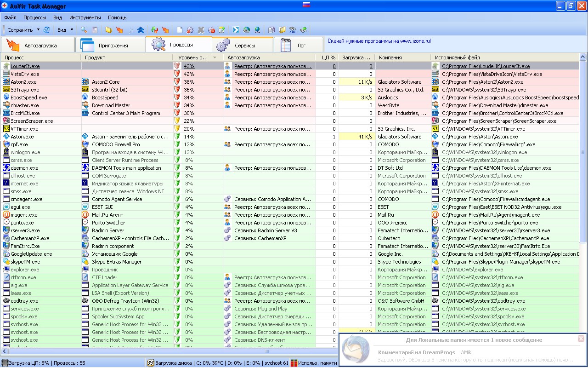The height and width of the screenshot is (368, 588).
Task: Click the Russian flag in title bar
Action: tap(306, 5)
